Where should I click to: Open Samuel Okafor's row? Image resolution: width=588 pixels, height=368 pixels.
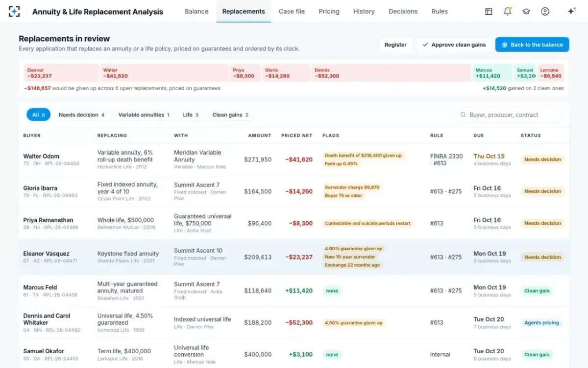click(294, 354)
